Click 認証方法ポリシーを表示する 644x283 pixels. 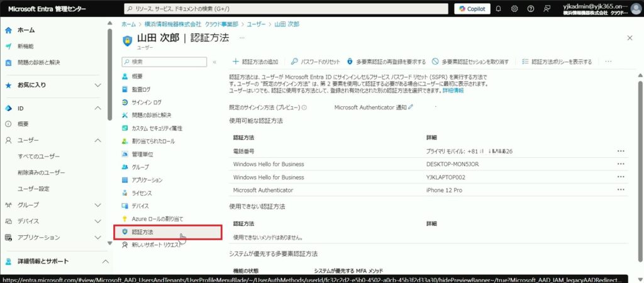tap(557, 62)
